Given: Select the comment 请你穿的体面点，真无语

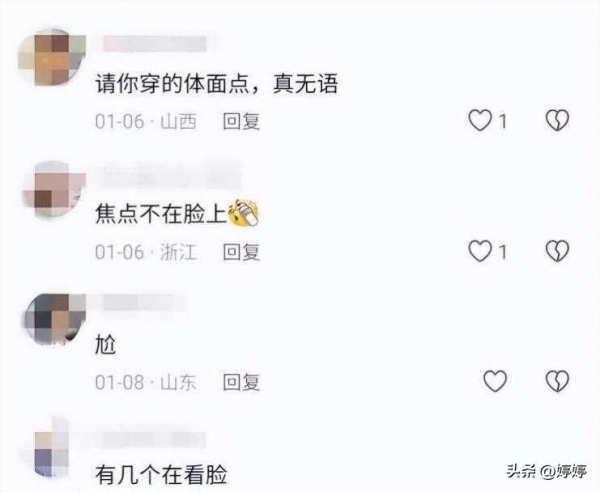Looking at the screenshot, I should (x=217, y=83).
